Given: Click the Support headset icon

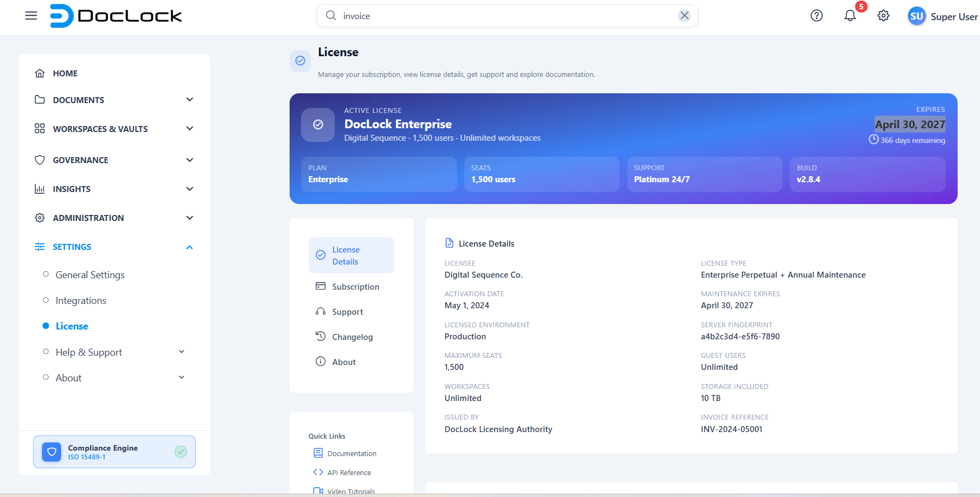Looking at the screenshot, I should click(321, 311).
